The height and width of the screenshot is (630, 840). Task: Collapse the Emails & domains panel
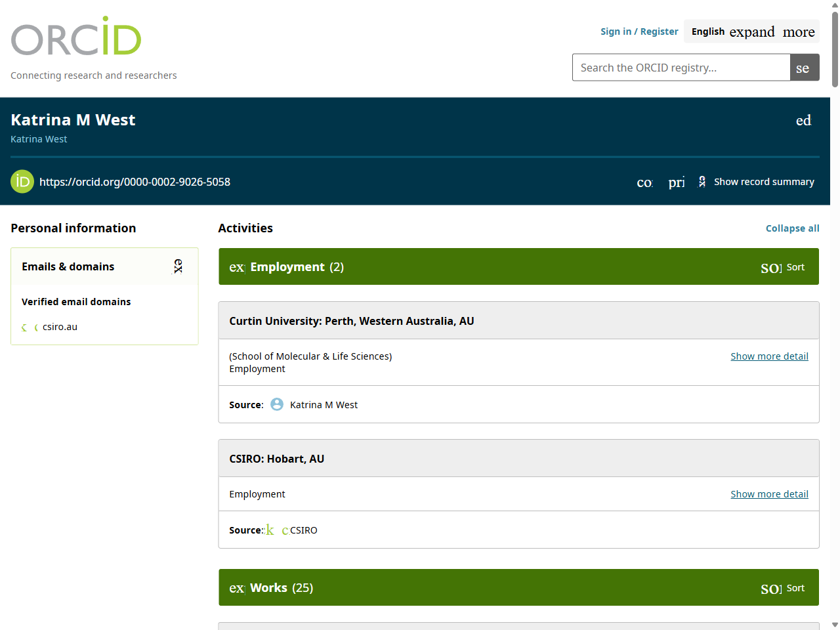coord(178,266)
